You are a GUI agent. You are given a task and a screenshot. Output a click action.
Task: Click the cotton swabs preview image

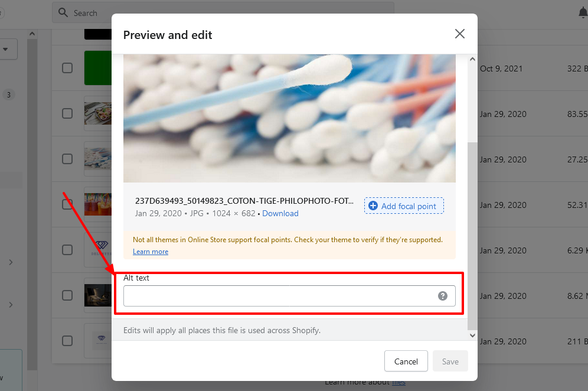click(289, 118)
